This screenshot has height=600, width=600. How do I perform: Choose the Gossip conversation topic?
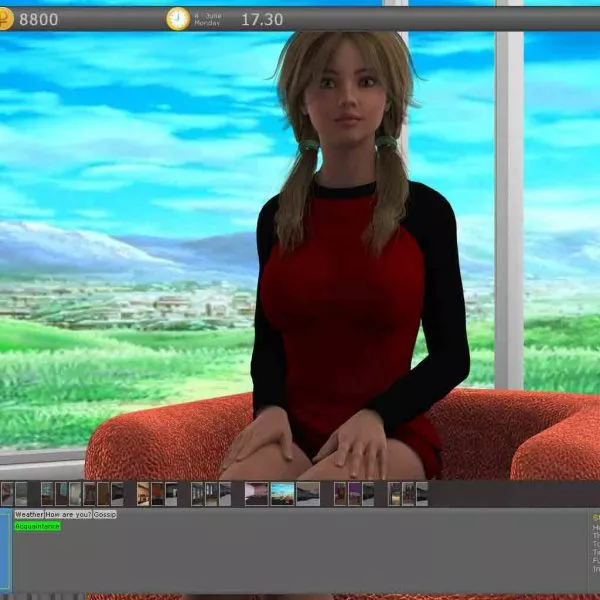105,514
